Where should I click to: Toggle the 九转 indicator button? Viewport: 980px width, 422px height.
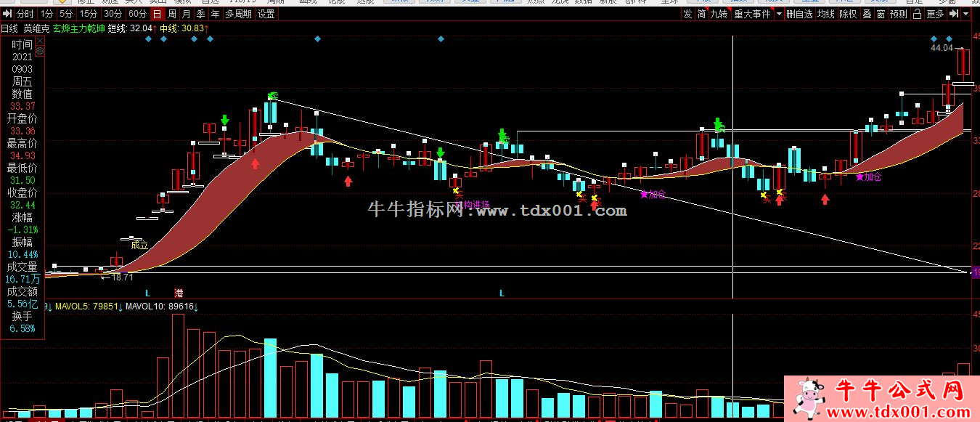click(x=719, y=14)
